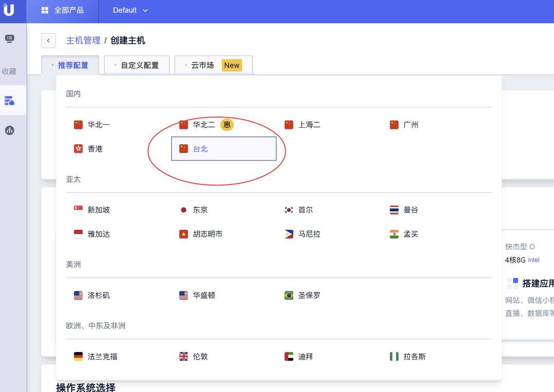Switch to the 自定义配置 tab

[137, 65]
